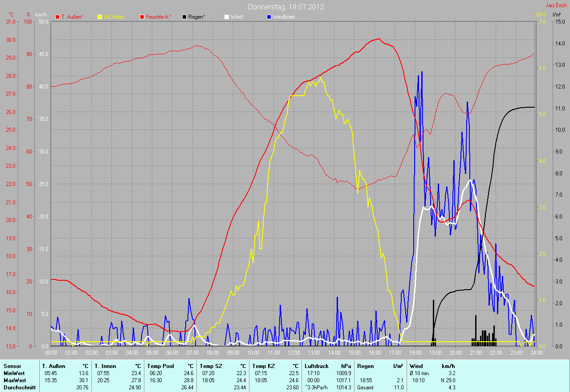Click the 'Temp Pool' column header
The height and width of the screenshot is (392, 570).
160,366
